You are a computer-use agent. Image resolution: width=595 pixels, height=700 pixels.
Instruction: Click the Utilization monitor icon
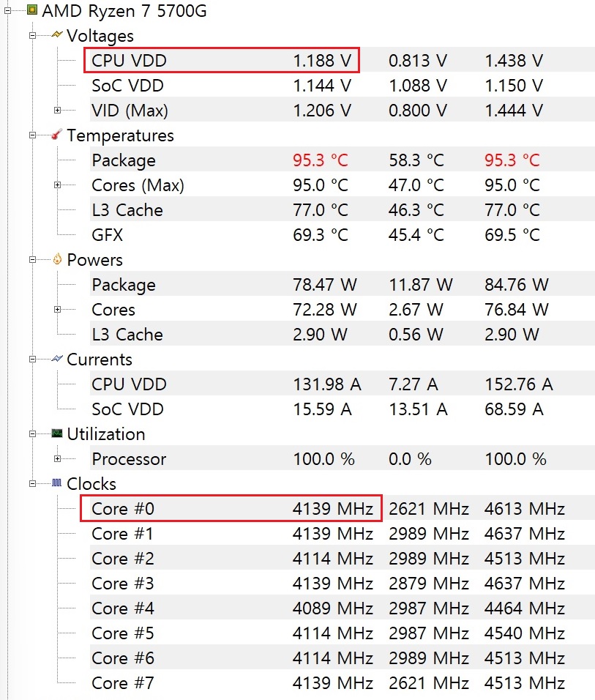click(56, 433)
